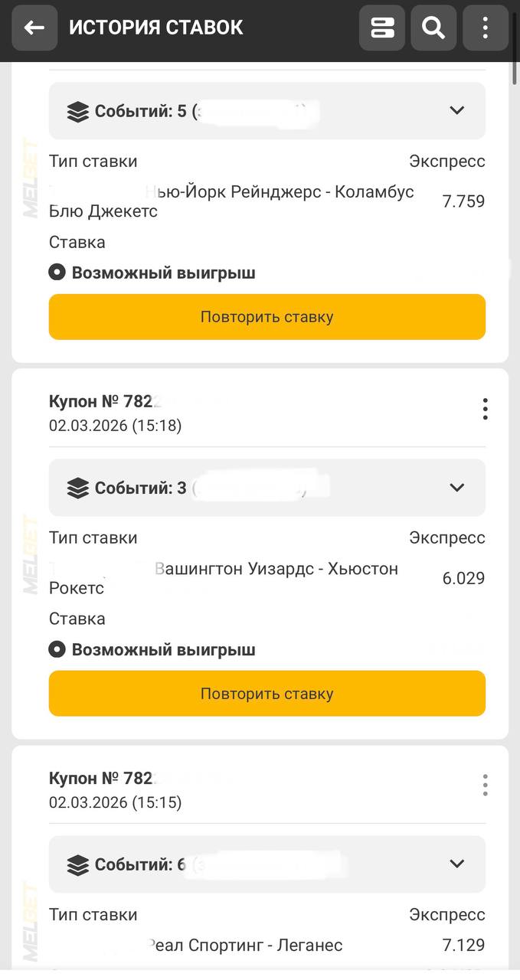Expand the Событий: 3 events list
The height and width of the screenshot is (980, 520).
457,488
